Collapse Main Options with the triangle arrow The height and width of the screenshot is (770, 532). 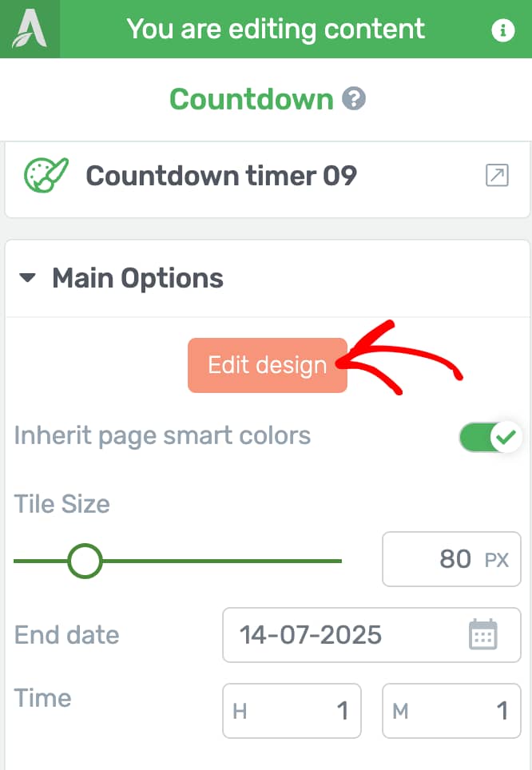click(27, 278)
